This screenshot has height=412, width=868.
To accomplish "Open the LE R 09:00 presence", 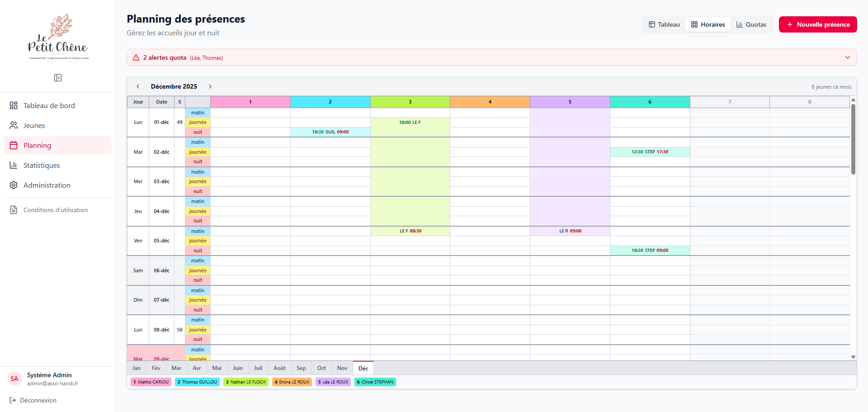I will point(570,231).
